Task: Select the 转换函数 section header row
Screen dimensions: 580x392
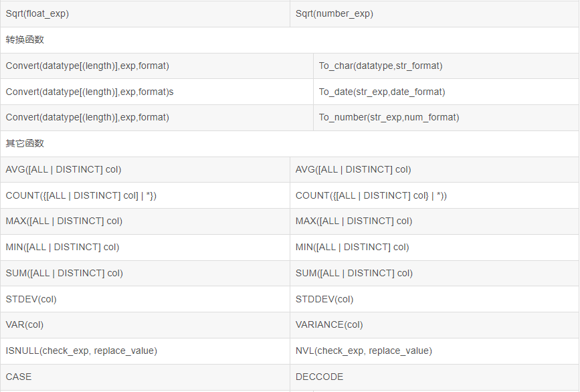Action: point(25,39)
